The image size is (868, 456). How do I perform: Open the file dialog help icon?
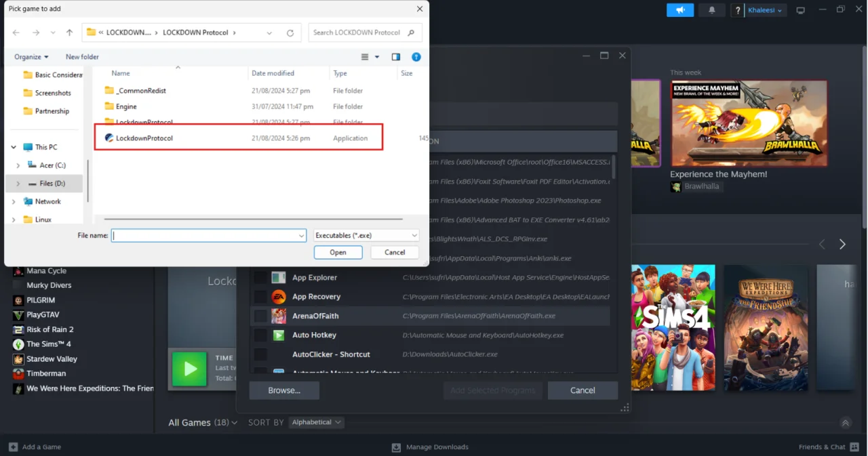point(416,57)
